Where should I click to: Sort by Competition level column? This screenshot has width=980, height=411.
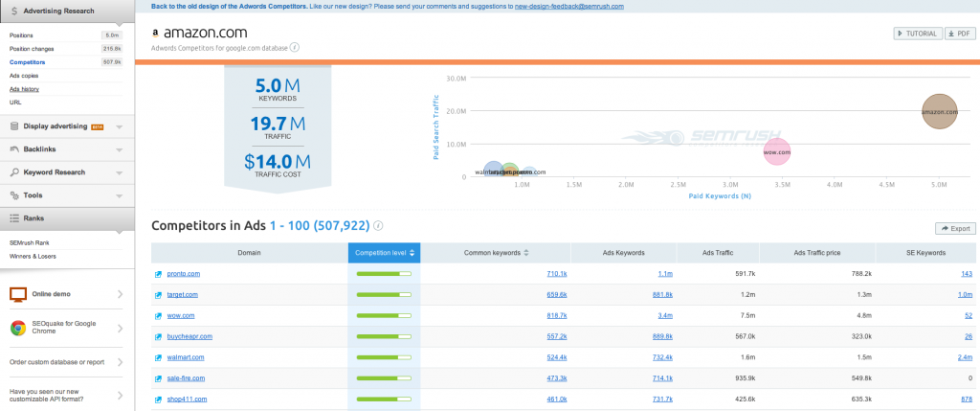tap(385, 253)
